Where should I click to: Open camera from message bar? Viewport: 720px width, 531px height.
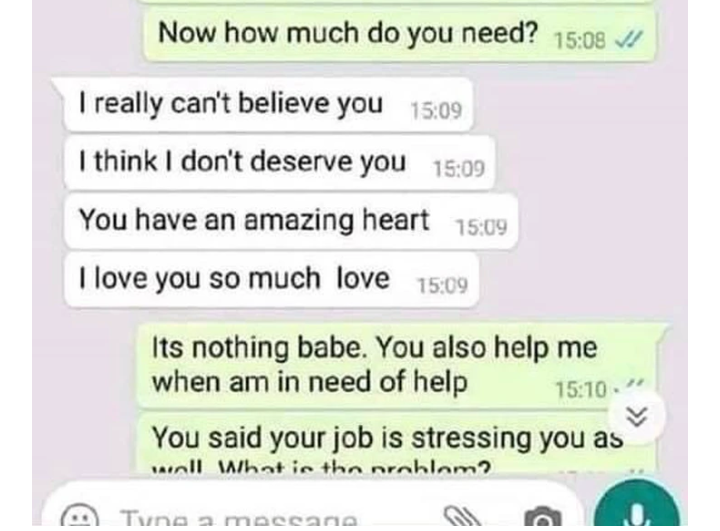[543, 516]
